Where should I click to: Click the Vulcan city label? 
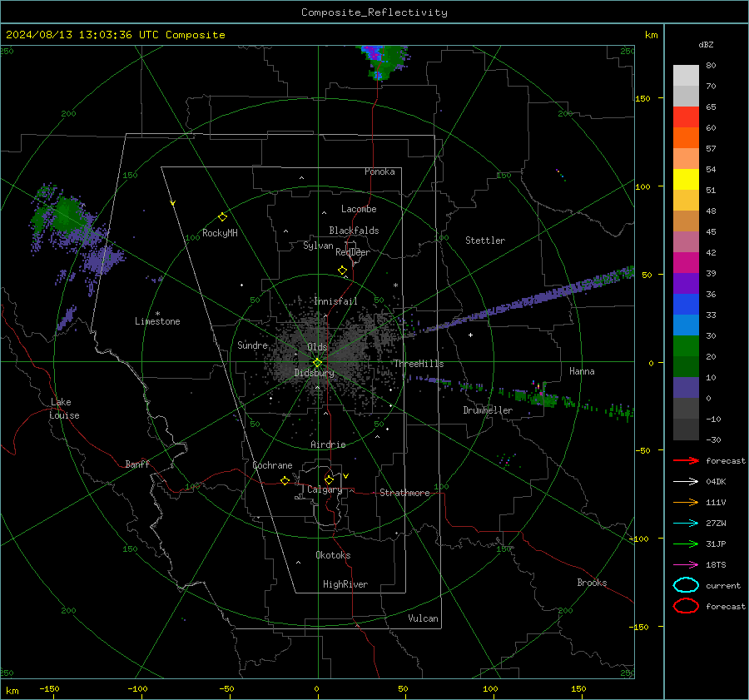tap(423, 618)
